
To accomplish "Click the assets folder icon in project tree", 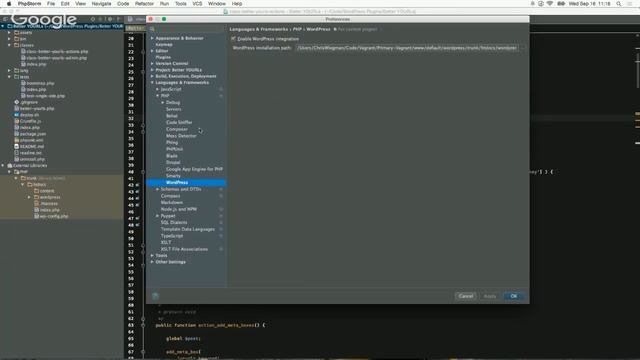I will [16, 32].
